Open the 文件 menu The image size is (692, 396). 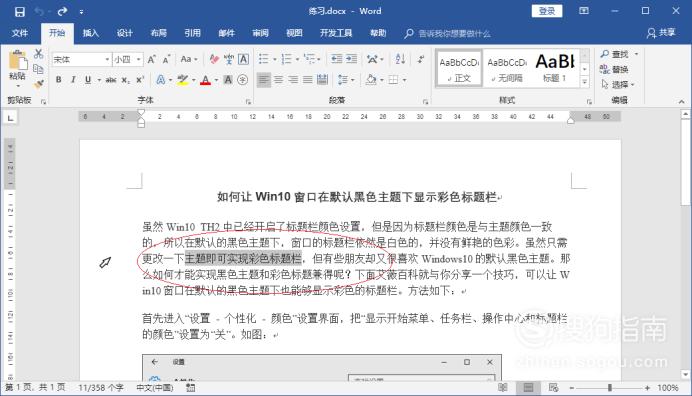point(20,33)
